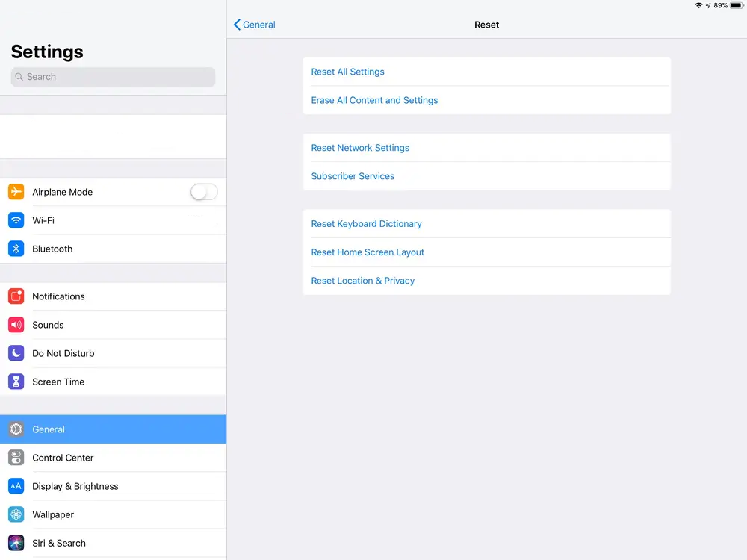Tap the Sounds speaker icon
Image resolution: width=747 pixels, height=560 pixels.
(x=16, y=325)
